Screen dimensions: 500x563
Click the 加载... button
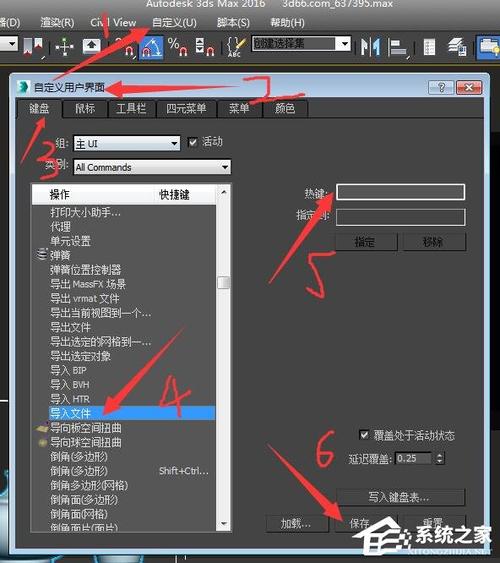pos(296,524)
